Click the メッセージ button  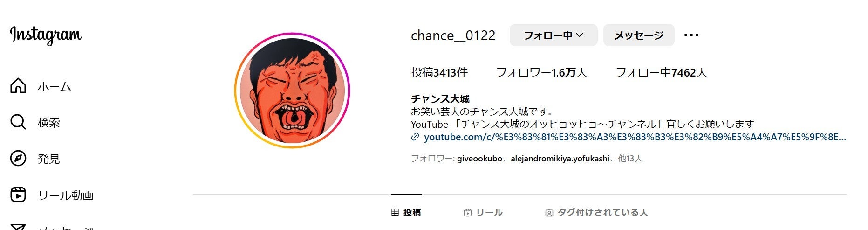(639, 35)
